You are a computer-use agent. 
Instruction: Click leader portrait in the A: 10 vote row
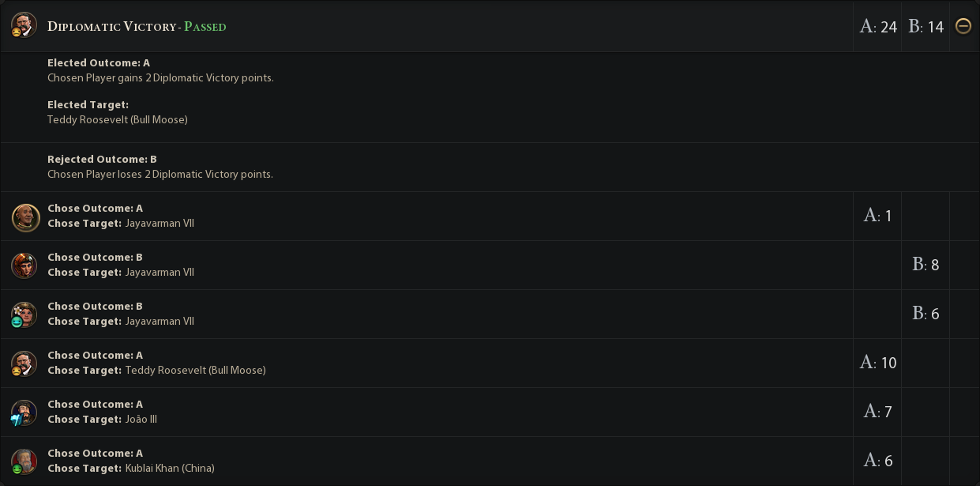coord(24,364)
